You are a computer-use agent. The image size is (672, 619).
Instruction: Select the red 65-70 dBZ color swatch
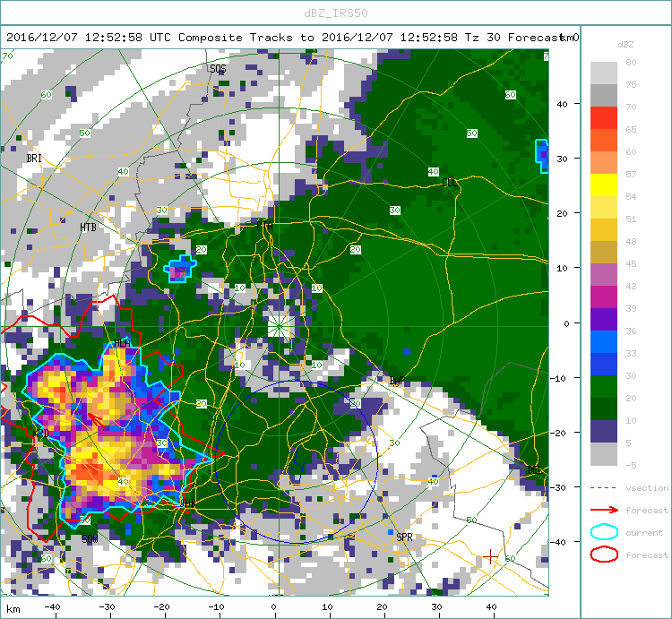pyautogui.click(x=603, y=118)
